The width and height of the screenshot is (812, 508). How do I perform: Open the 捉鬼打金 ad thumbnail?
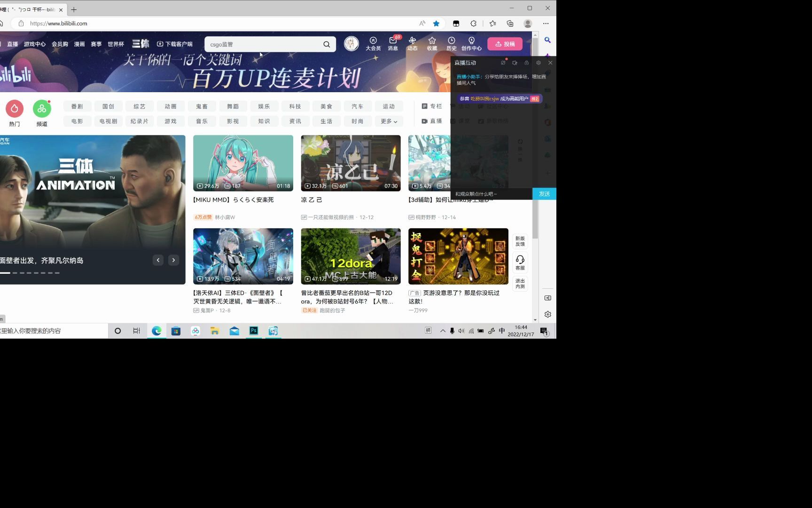coord(458,256)
